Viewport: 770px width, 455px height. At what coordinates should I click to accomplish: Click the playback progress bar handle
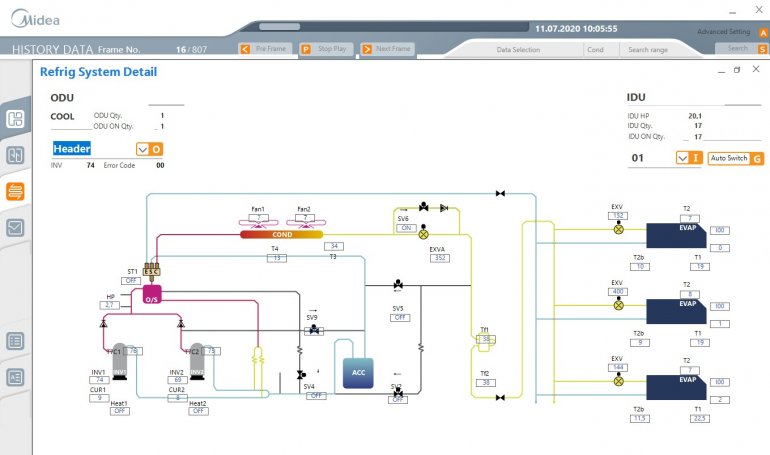(279, 27)
